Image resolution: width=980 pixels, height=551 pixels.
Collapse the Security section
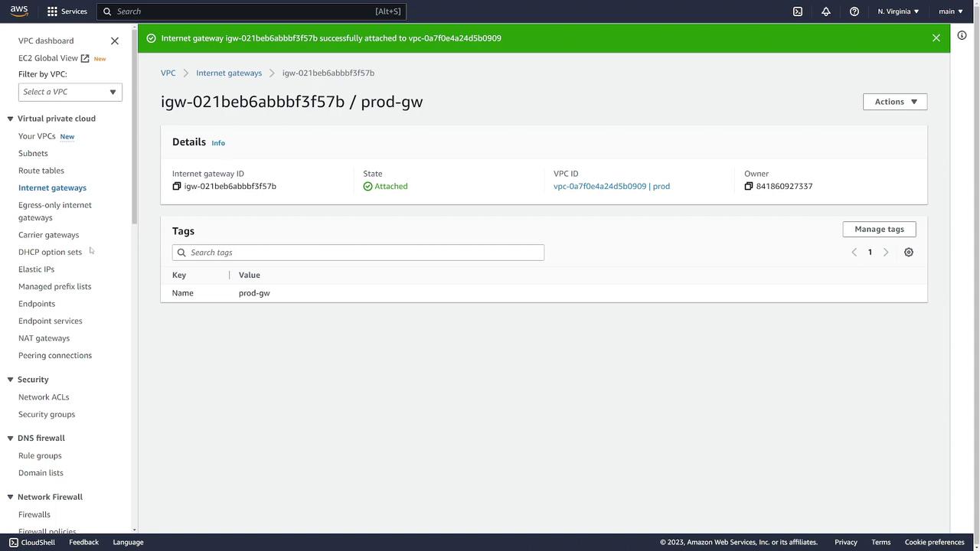click(x=11, y=380)
